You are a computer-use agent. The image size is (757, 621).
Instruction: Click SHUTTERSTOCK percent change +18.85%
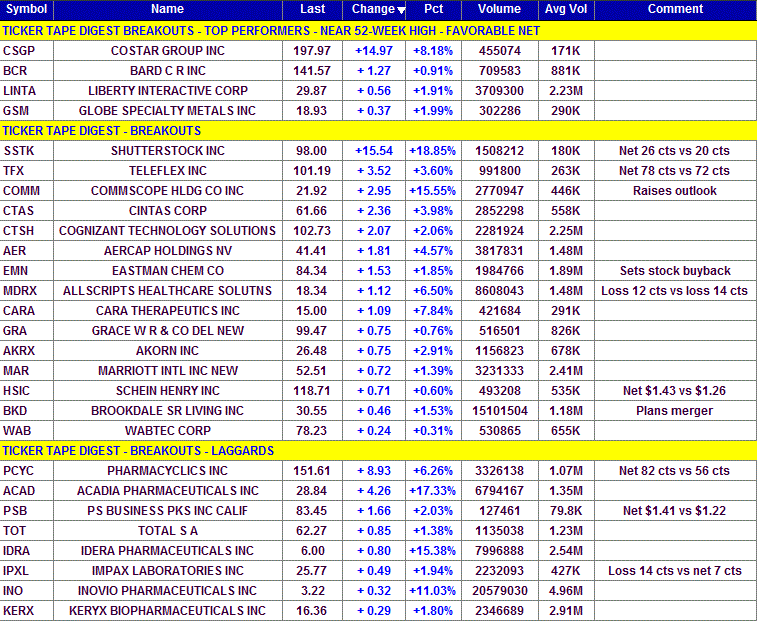(433, 151)
